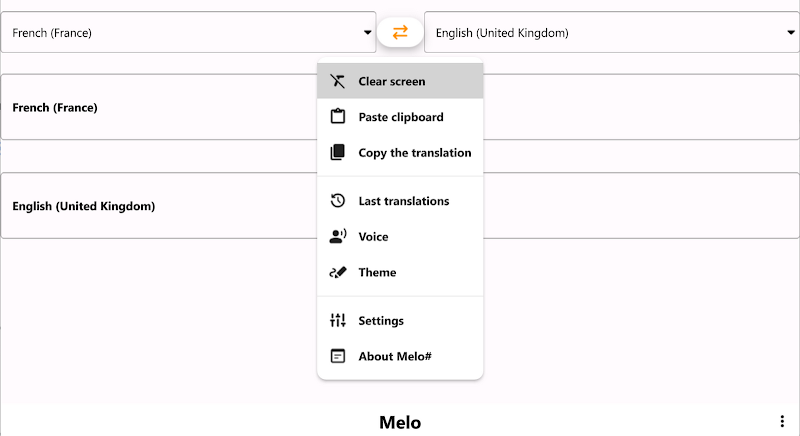Click the Paste clipboard icon
800x436 pixels.
pos(338,117)
